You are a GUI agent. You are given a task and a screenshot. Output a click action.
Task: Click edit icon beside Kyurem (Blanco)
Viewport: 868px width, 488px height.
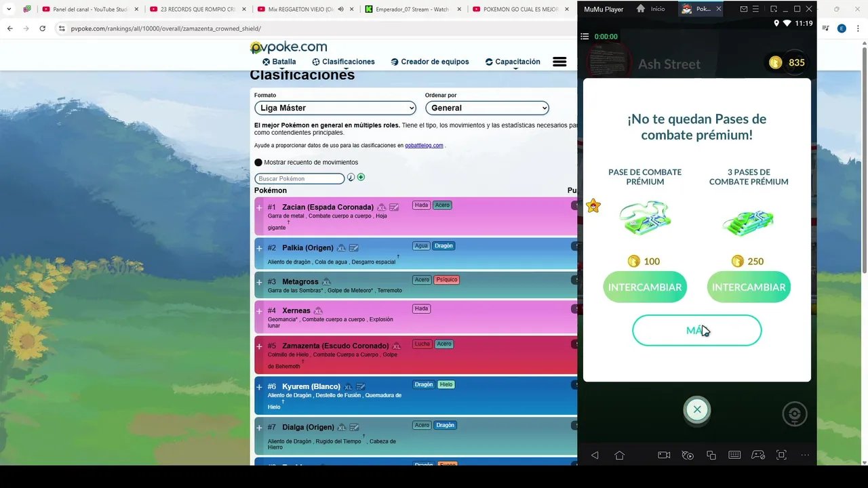[x=361, y=387]
